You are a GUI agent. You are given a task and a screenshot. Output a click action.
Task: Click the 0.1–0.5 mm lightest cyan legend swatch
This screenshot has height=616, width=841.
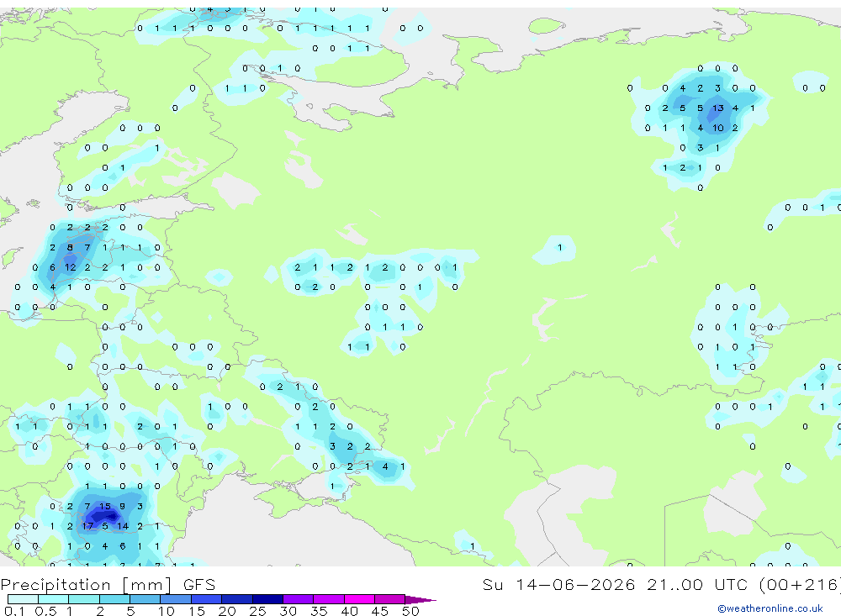pos(23,599)
